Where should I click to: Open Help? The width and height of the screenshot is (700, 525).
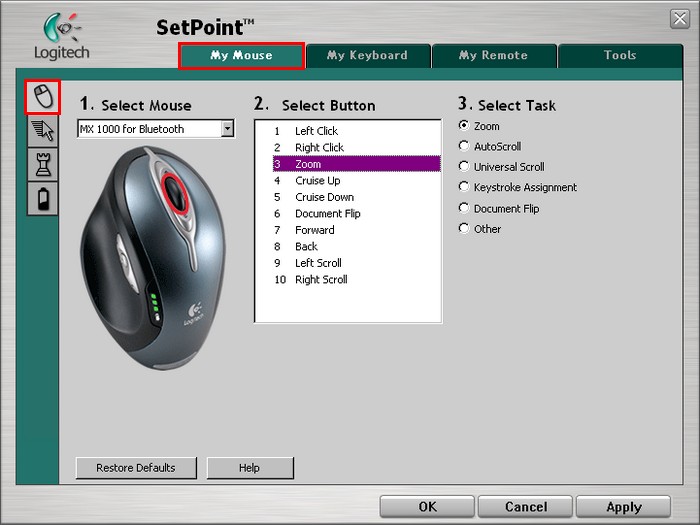250,468
